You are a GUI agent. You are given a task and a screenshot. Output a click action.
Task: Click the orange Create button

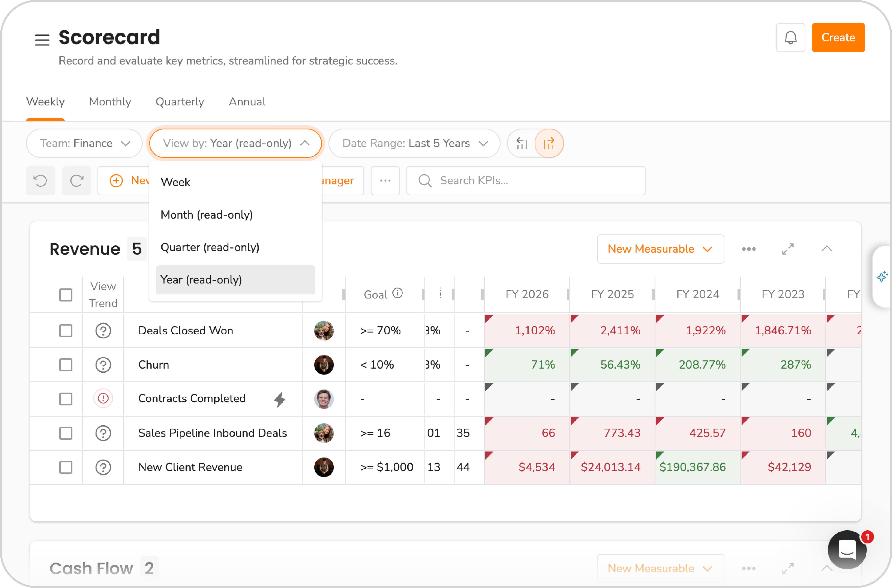coord(838,37)
